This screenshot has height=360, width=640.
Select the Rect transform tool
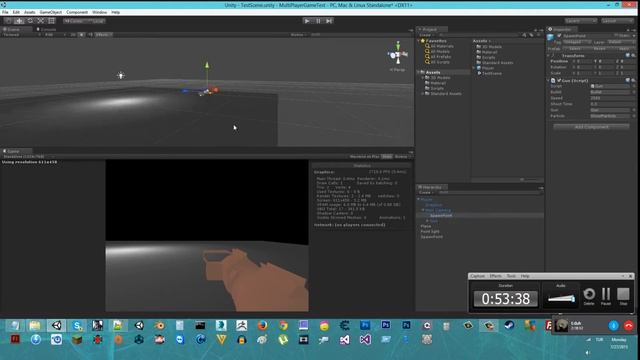click(x=51, y=20)
